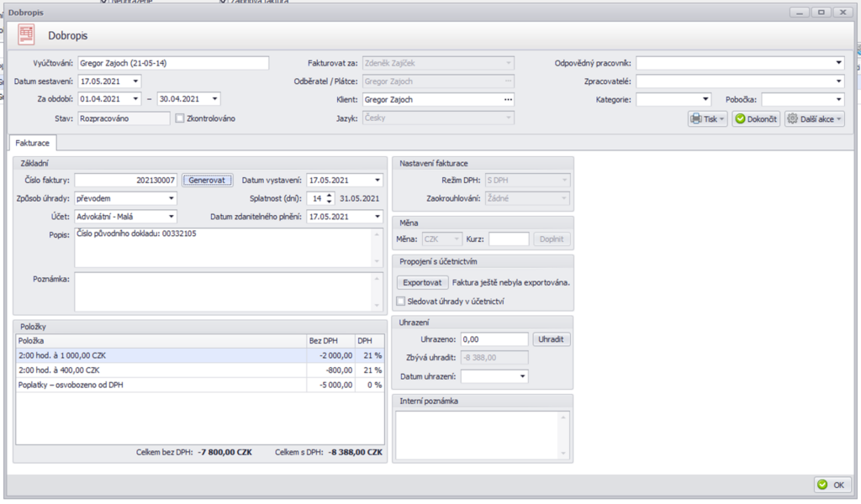Decrease Splatnost days with spinner down arrow
861x504 pixels.
(329, 202)
